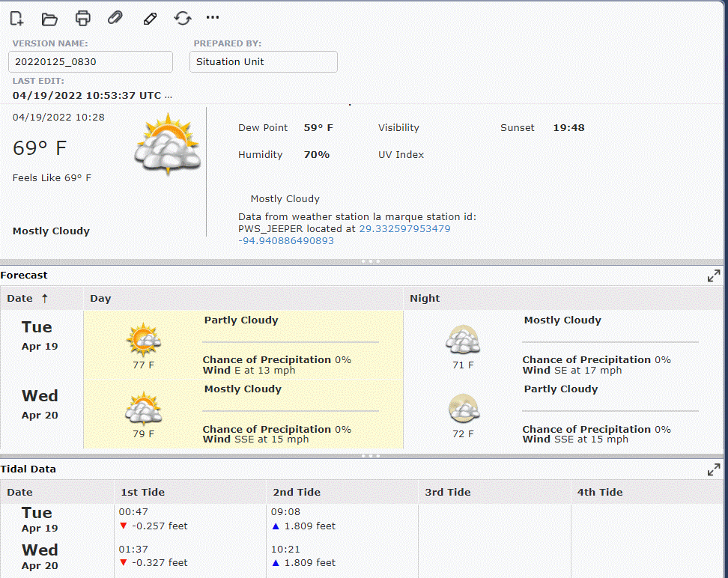Refresh the weather data
The width and height of the screenshot is (728, 578).
pos(183,18)
